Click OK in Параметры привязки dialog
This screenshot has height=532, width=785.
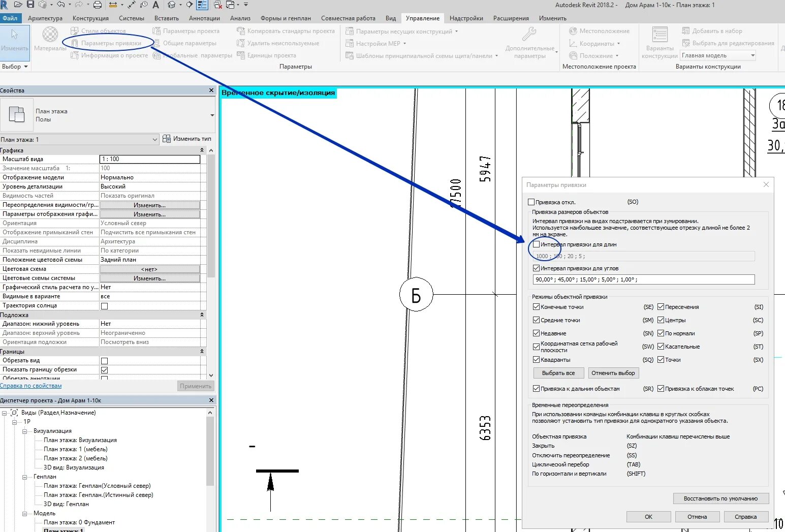click(648, 517)
